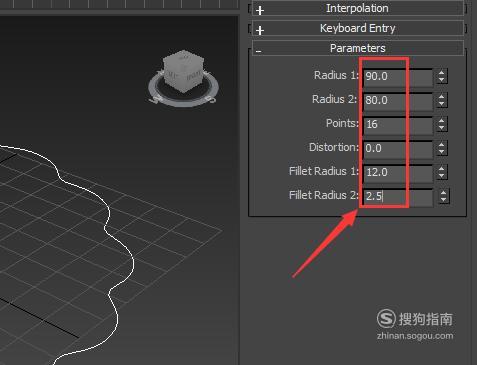Decrease Radius 1 with spinner down arrow
This screenshot has height=365, width=477.
point(441,80)
